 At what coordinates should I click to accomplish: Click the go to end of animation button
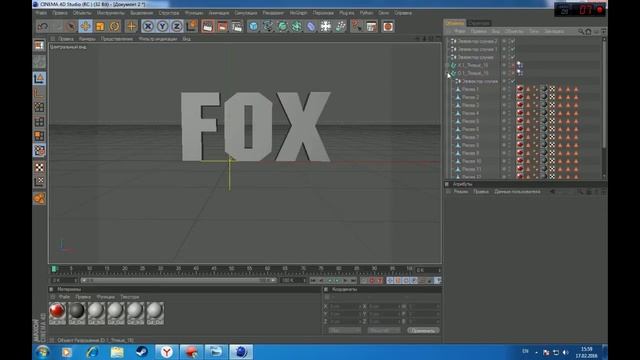(354, 281)
